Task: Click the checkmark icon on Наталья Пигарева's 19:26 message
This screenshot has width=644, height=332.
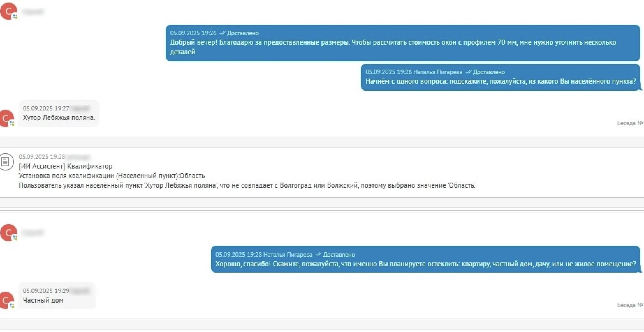Action: 468,72
